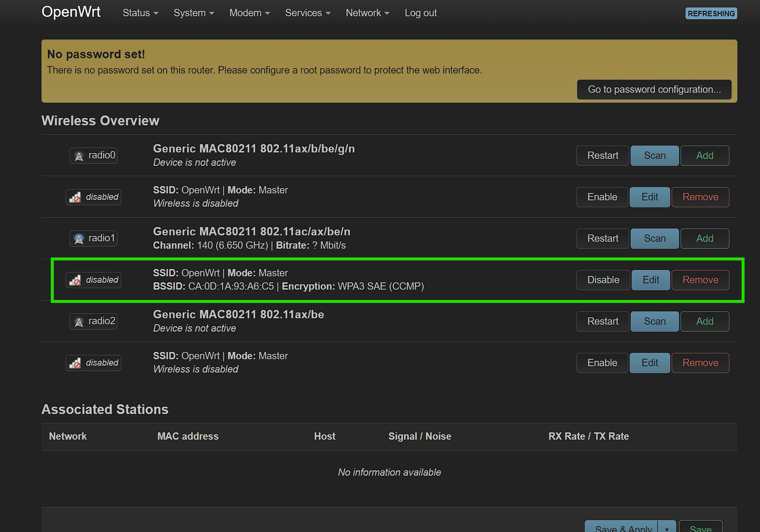Add a network on radio0
This screenshot has width=760, height=532.
coord(705,155)
